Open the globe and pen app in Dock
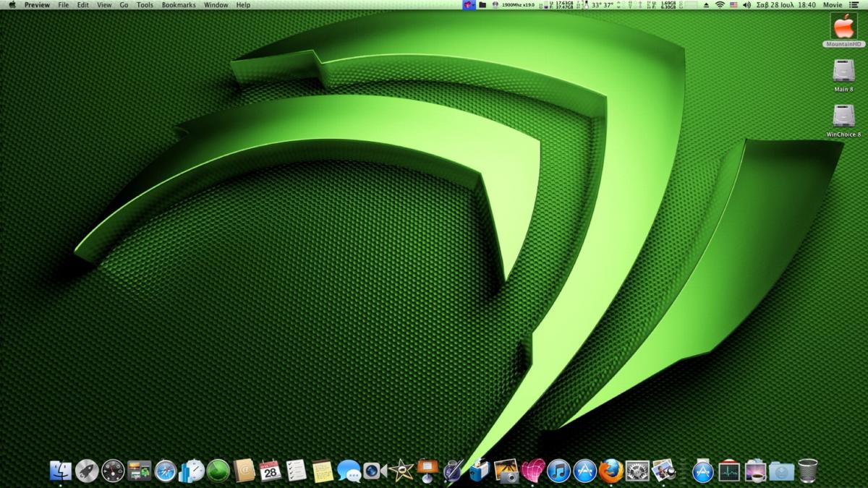Screen dimensions: 868x488 tap(454, 471)
